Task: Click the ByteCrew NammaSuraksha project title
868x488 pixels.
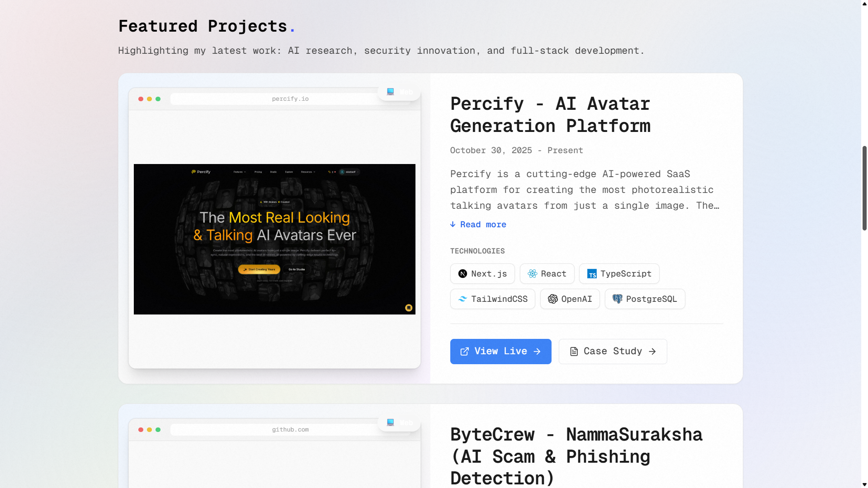Action: [576, 456]
